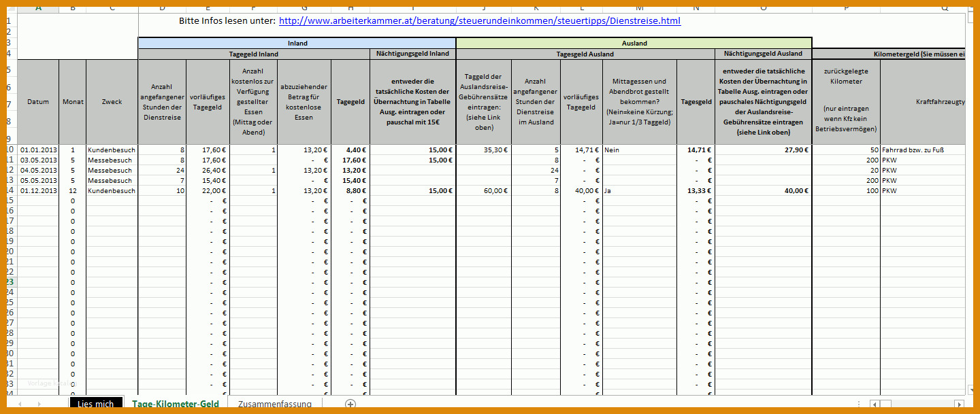
Task: Click the previous-sheet navigation arrow
Action: pos(20,404)
